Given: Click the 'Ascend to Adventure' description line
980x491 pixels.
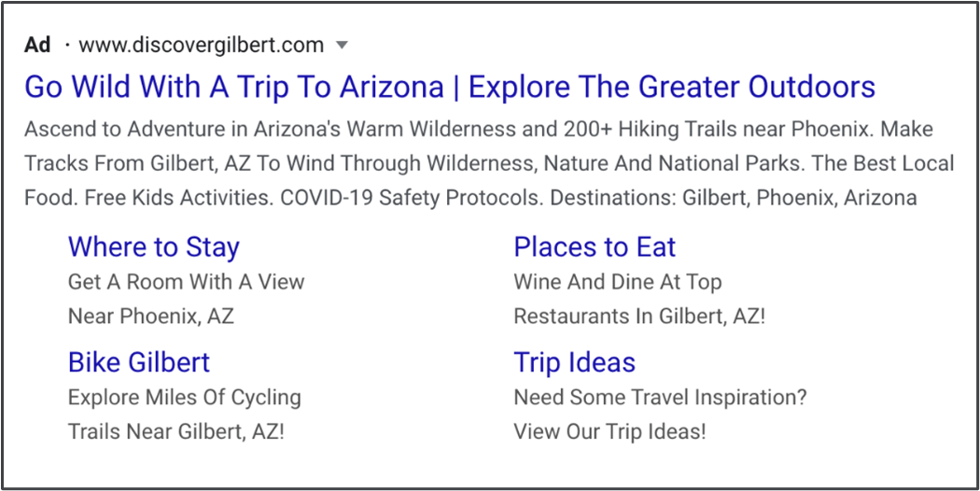Looking at the screenshot, I should pos(479,130).
